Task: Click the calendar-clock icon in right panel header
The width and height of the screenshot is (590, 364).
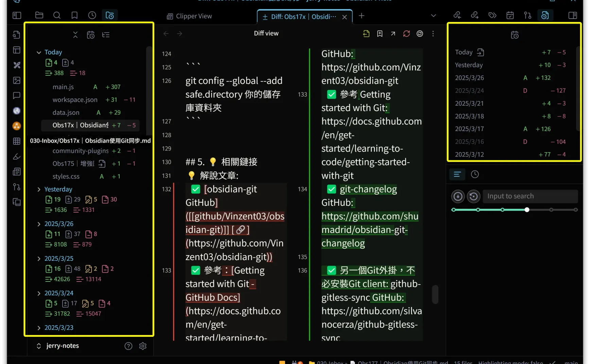Action: 515,35
